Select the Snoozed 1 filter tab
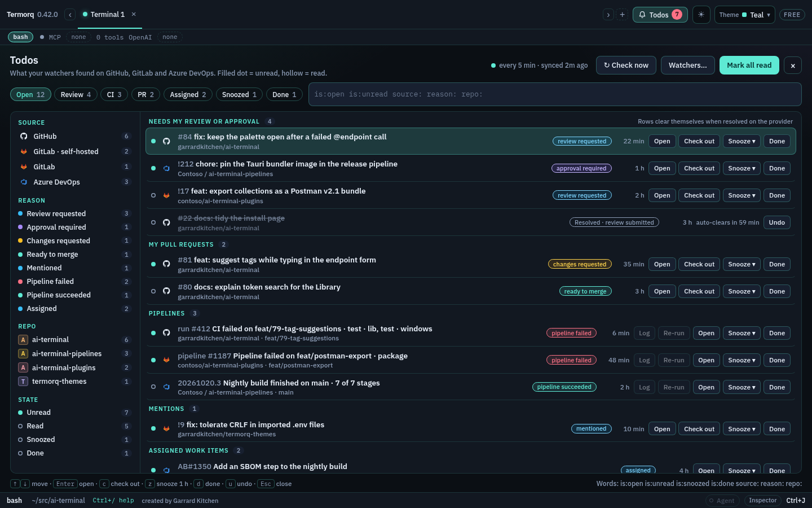Viewport: 812px width, 508px height. (x=239, y=94)
